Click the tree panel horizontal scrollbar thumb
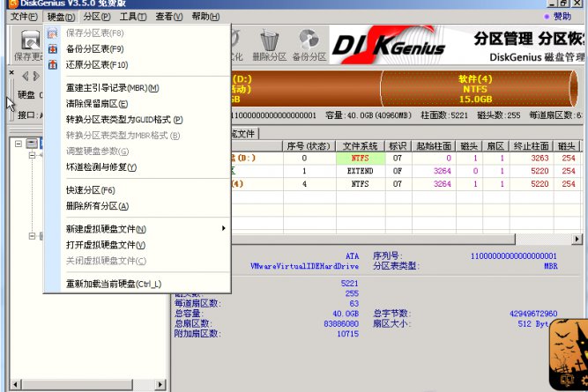 78,384
